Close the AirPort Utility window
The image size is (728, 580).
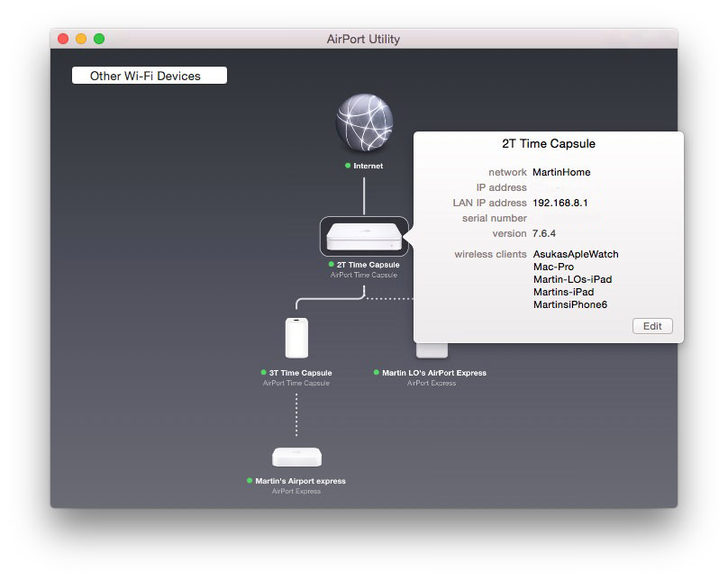pos(63,39)
